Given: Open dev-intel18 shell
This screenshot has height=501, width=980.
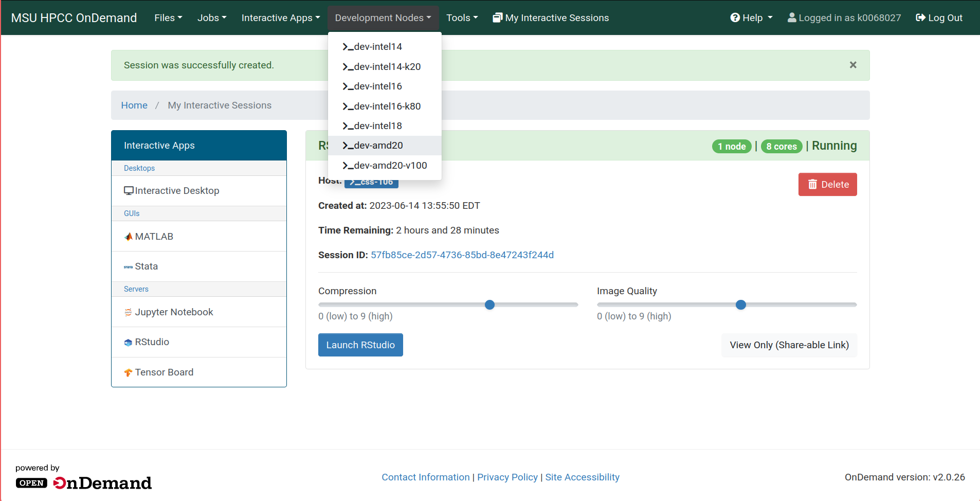Looking at the screenshot, I should click(385, 126).
